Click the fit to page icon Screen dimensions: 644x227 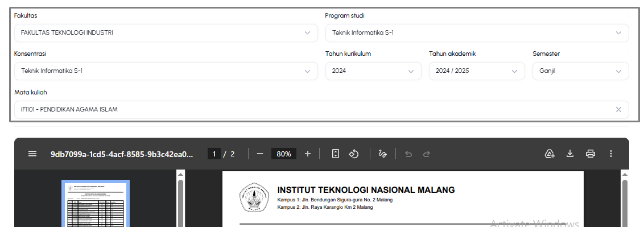[336, 154]
